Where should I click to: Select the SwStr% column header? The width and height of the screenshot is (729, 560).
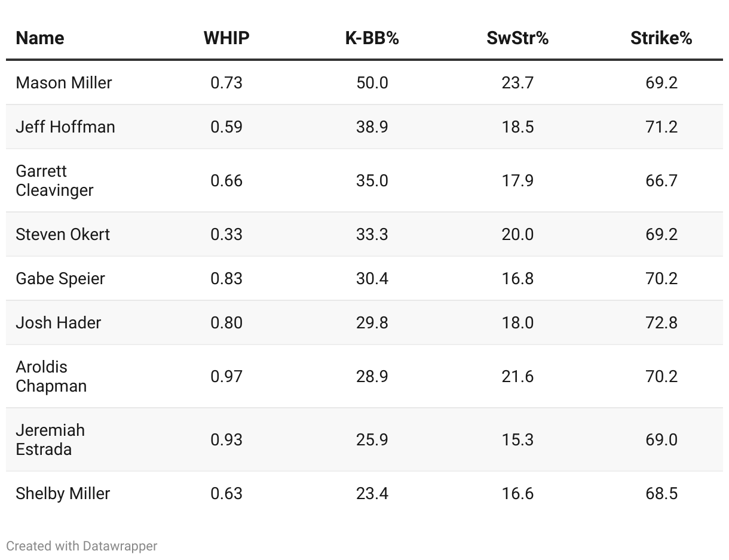517,38
